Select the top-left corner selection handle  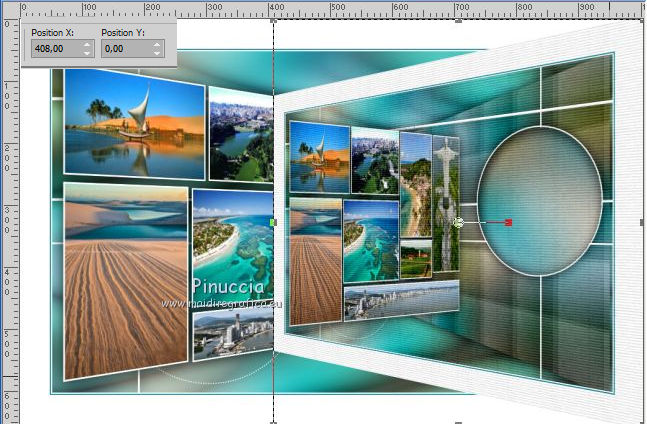(273, 20)
